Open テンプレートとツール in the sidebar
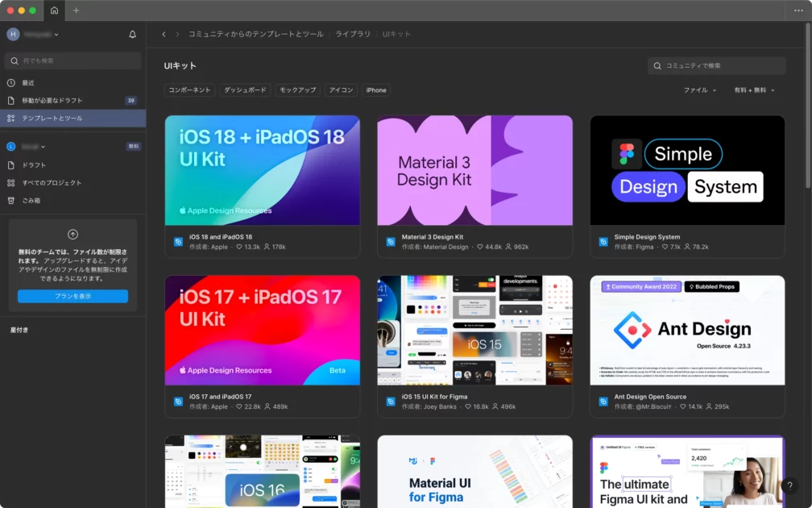Screen dimensions: 812x508 (52, 119)
